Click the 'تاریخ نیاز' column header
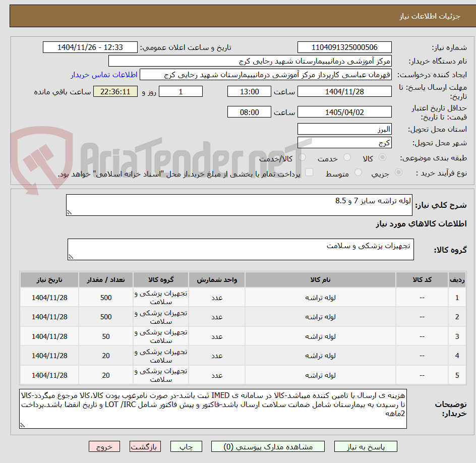Image resolution: width=476 pixels, height=463 pixels. [x=49, y=279]
